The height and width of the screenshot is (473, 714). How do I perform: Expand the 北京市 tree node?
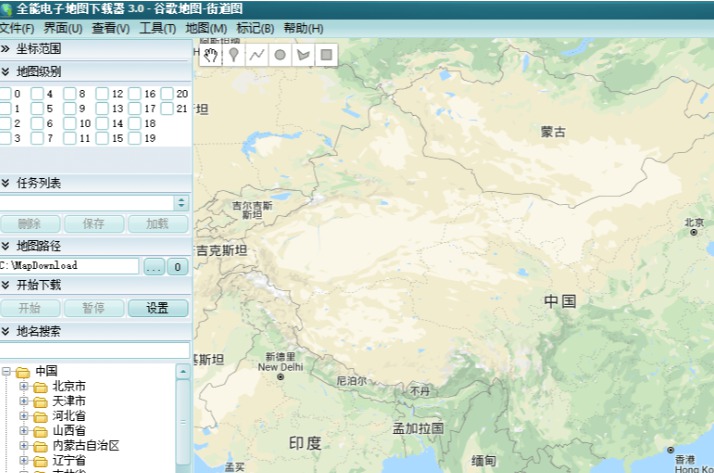point(24,387)
